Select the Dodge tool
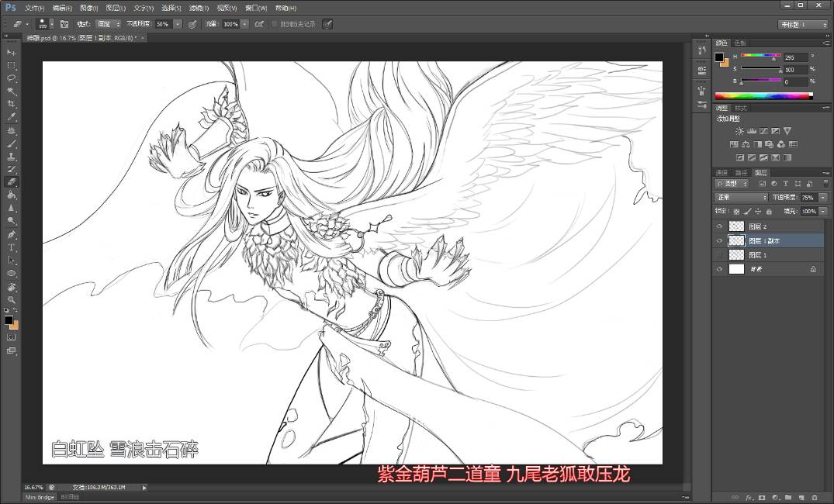This screenshot has width=834, height=504. point(11,221)
